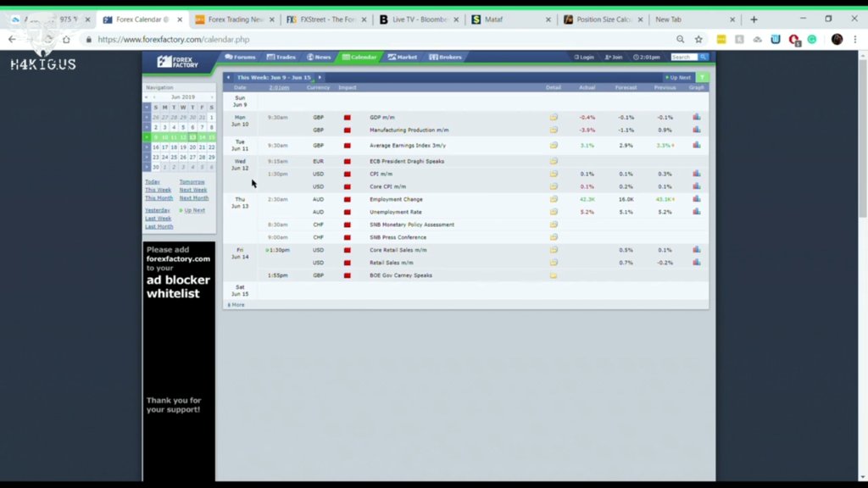Open the News menu

pyautogui.click(x=319, y=57)
